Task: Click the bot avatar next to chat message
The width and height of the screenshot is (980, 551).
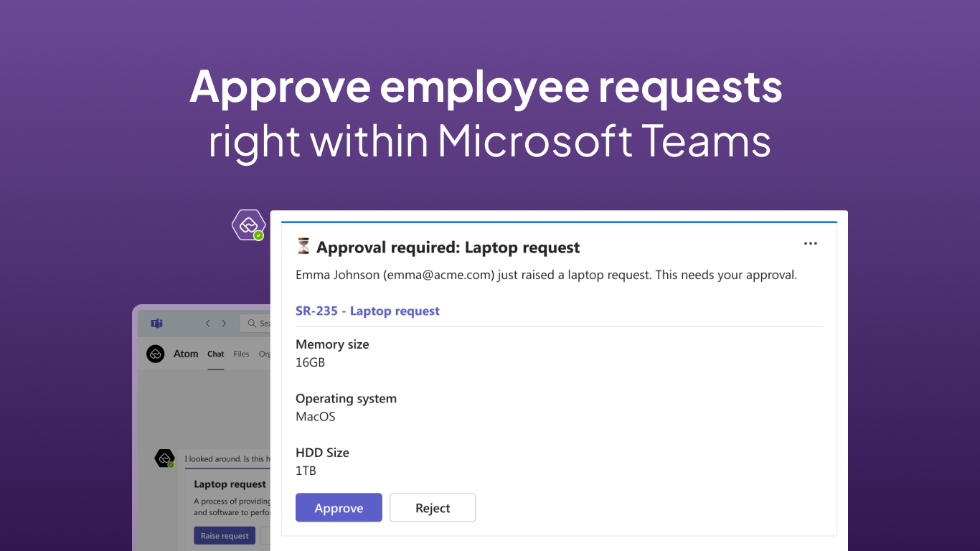Action: (x=165, y=458)
